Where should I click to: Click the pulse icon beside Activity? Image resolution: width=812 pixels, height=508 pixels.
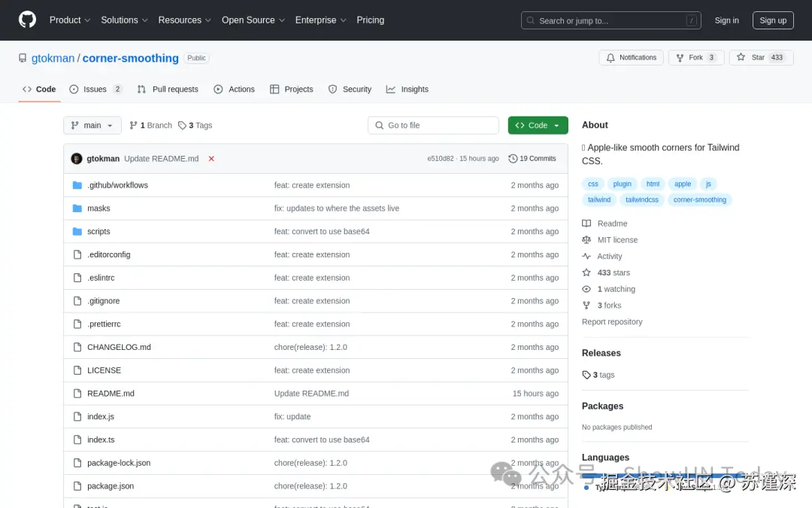[x=586, y=256]
